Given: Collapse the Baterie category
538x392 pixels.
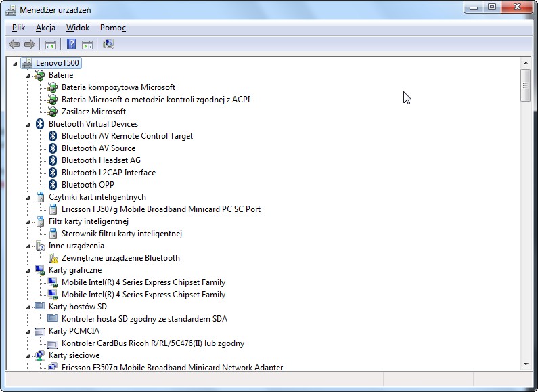Looking at the screenshot, I should coord(28,76).
